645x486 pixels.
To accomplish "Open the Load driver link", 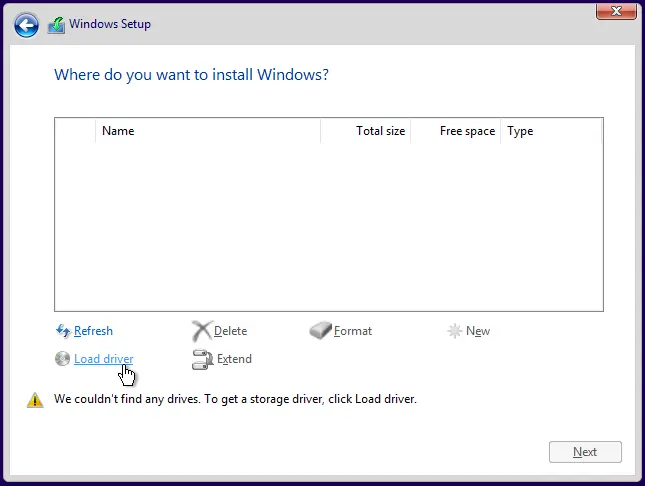I will pyautogui.click(x=103, y=359).
